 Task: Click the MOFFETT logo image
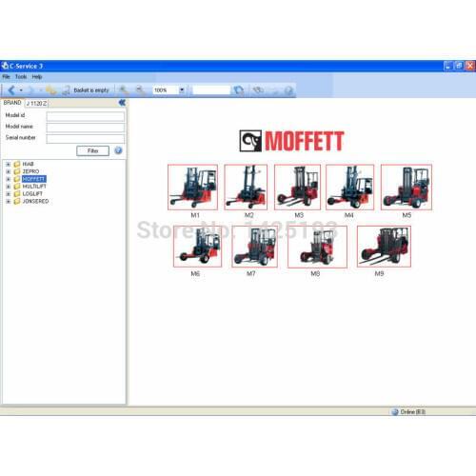[x=291, y=141]
